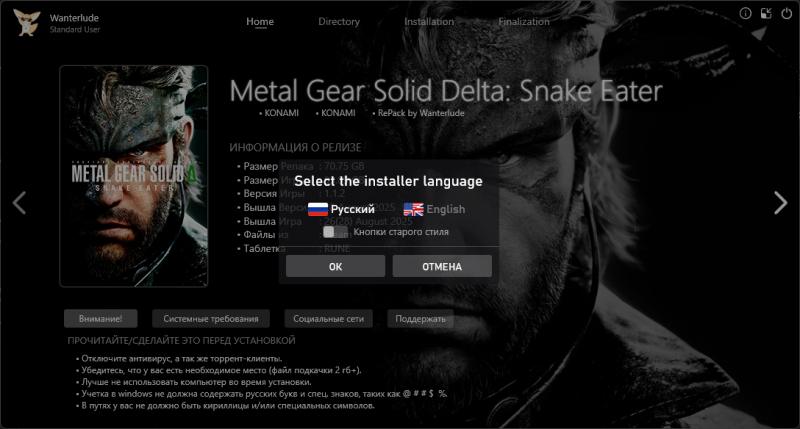Switch to the Directory tab
800x429 pixels.
[x=339, y=21]
